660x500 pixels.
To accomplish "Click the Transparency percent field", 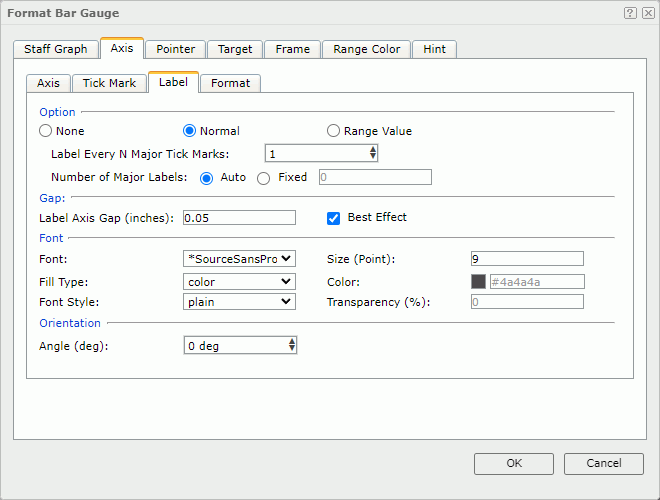I will (x=527, y=302).
